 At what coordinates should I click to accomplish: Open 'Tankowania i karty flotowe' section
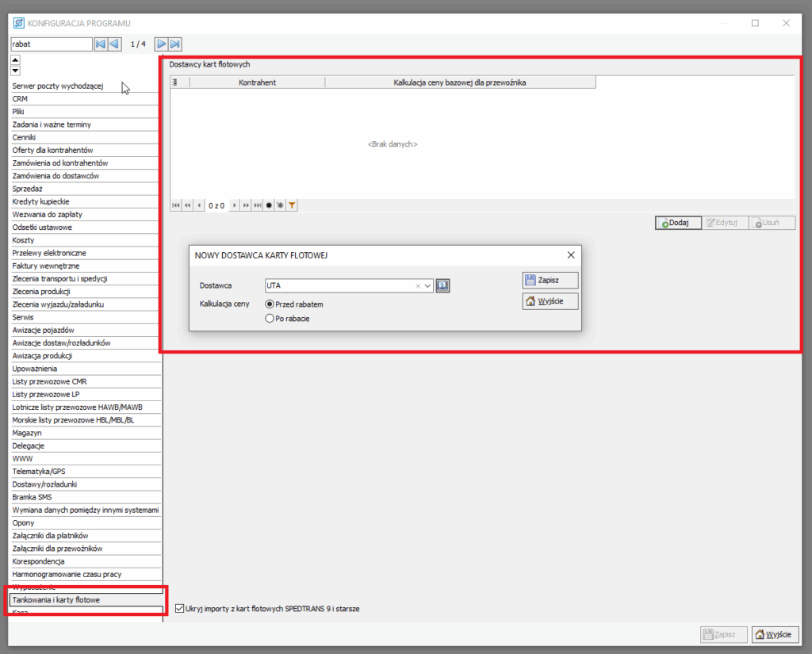click(x=56, y=600)
